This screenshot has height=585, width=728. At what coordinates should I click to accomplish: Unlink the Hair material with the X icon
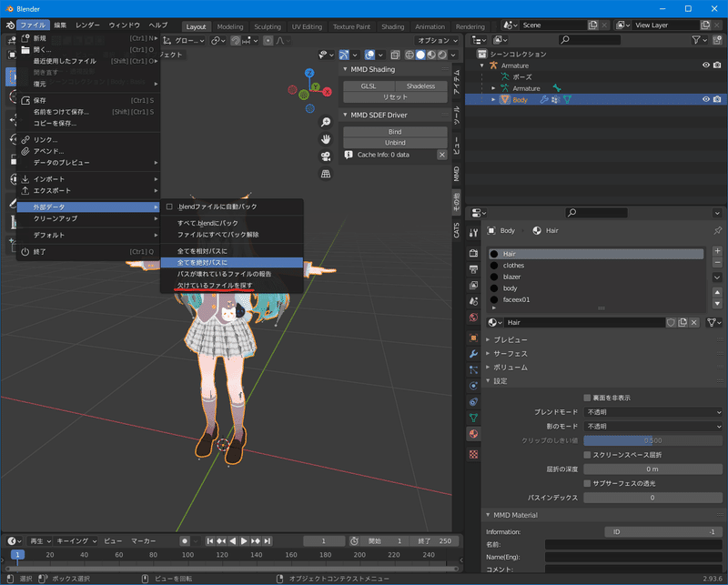(694, 323)
